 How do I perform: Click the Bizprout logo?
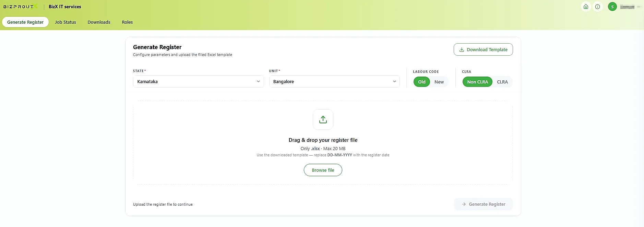[x=21, y=7]
